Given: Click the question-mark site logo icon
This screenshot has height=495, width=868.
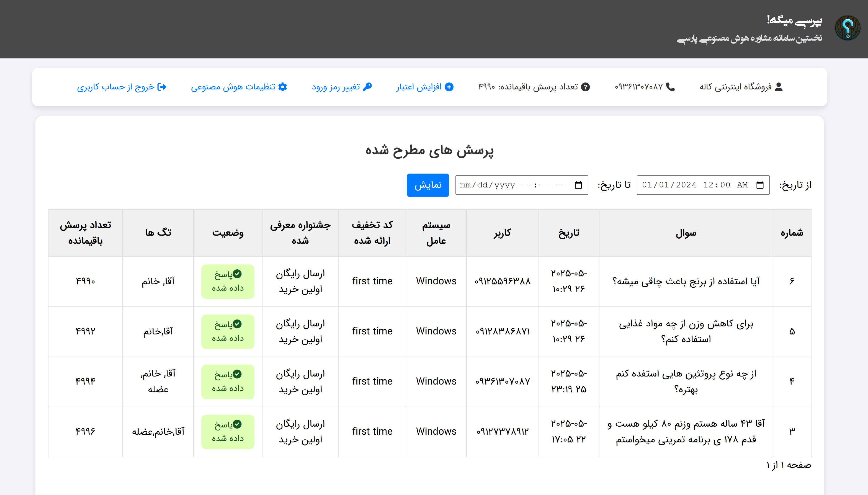Looking at the screenshot, I should pos(847,28).
